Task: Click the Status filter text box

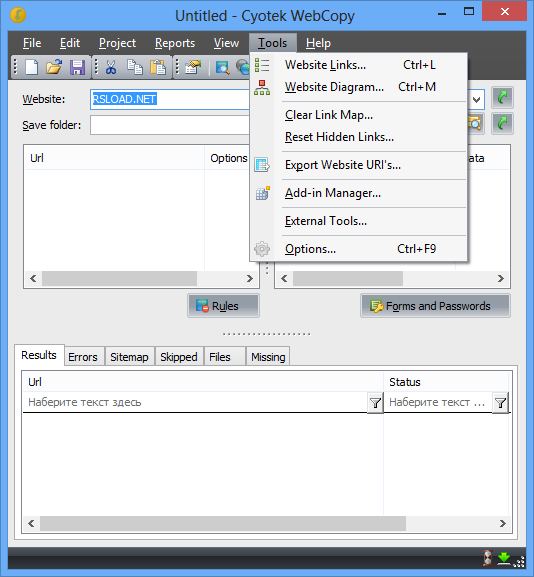Action: [438, 403]
